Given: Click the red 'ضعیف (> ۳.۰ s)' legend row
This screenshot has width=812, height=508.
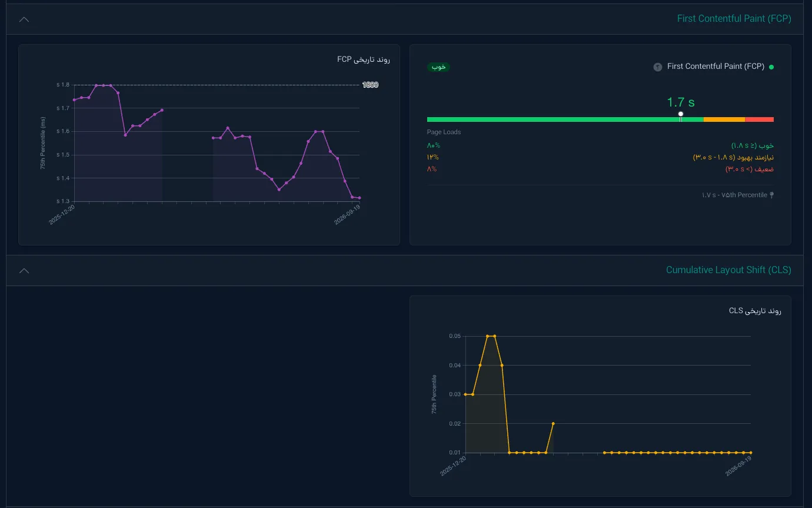Looking at the screenshot, I should click(x=750, y=169).
